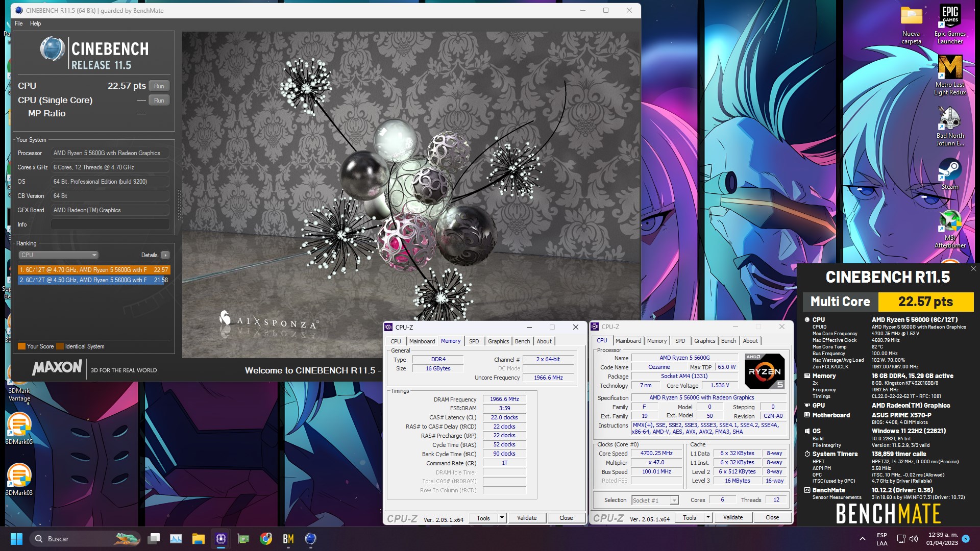The image size is (980, 551).
Task: Open About tab in right CPU-Z window
Action: tap(750, 341)
